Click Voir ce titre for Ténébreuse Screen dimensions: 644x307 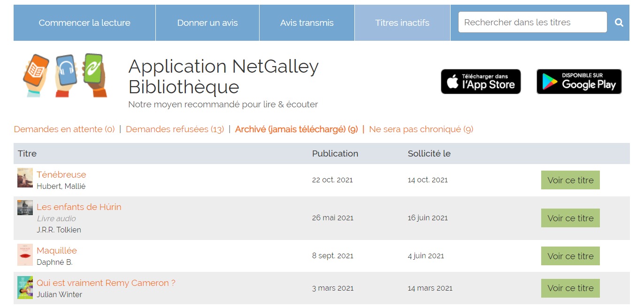(x=570, y=180)
